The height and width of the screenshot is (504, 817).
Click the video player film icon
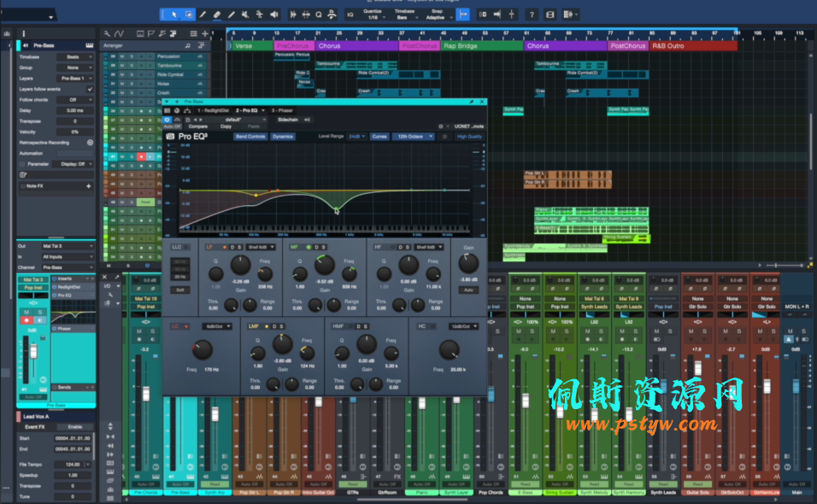click(550, 15)
